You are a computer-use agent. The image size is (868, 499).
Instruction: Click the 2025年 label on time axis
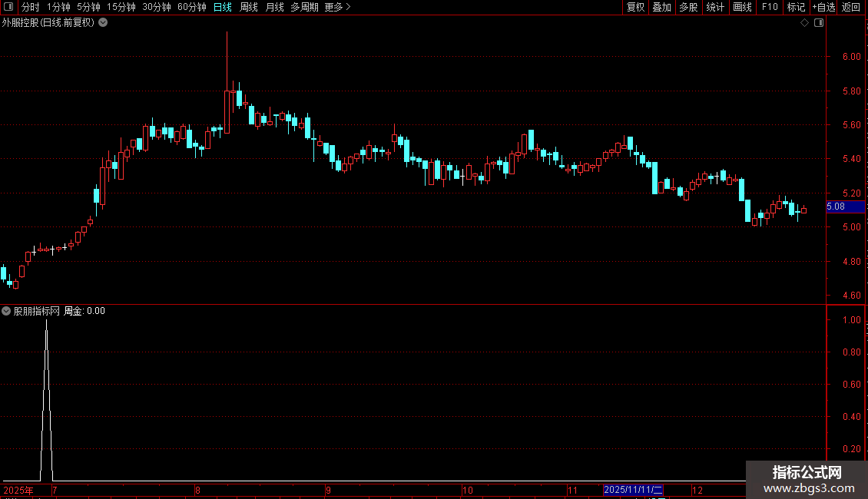coord(18,490)
